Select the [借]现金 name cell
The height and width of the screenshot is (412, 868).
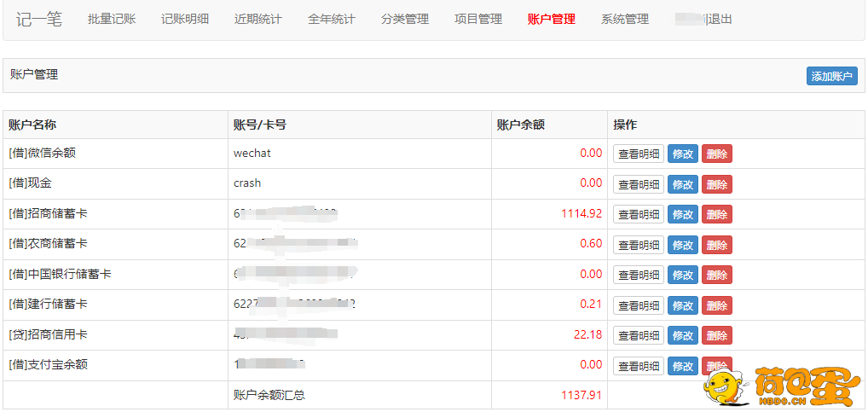point(115,184)
